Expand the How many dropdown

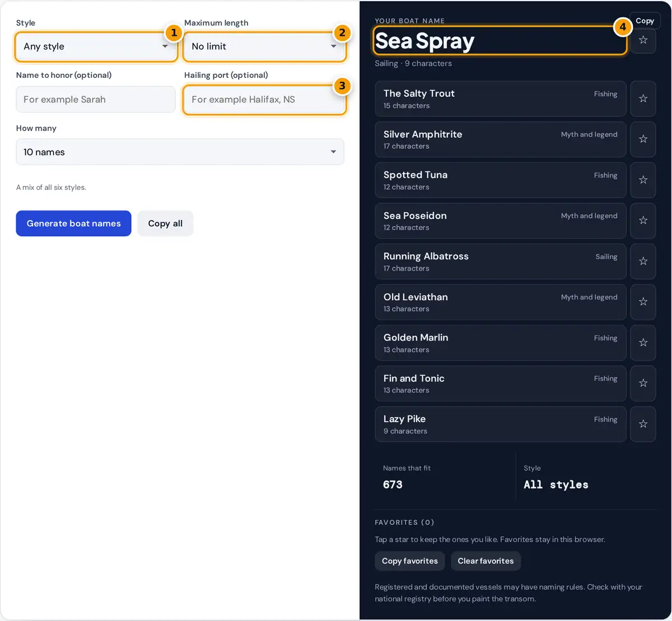pos(180,152)
